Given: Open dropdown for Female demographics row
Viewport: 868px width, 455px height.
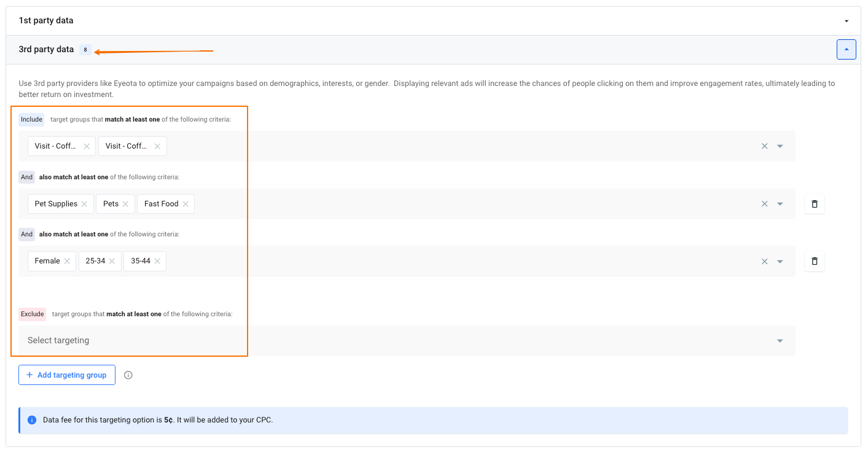Looking at the screenshot, I should pos(780,261).
